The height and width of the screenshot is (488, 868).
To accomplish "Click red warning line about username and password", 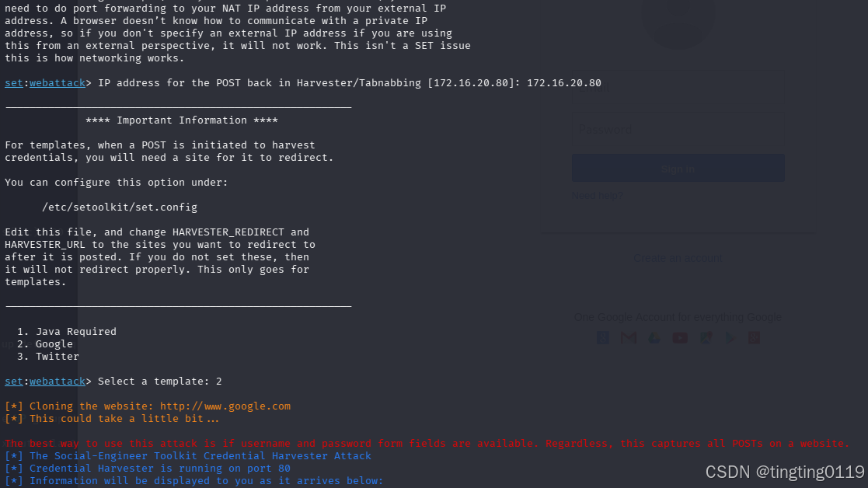I will [427, 444].
